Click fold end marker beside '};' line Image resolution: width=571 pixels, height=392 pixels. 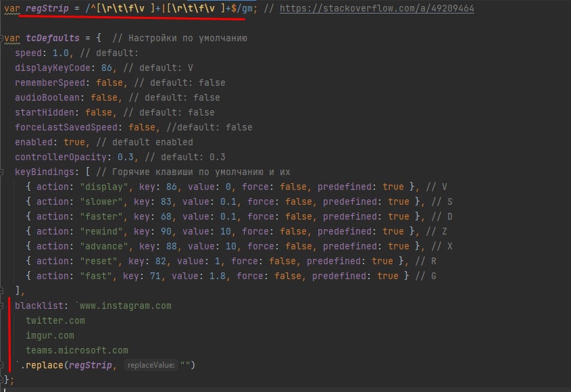point(1,380)
